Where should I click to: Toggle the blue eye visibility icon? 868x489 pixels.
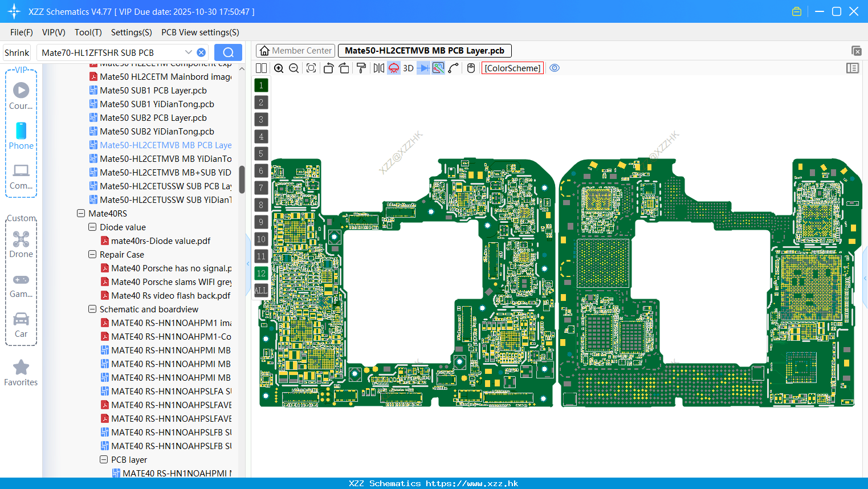point(555,68)
